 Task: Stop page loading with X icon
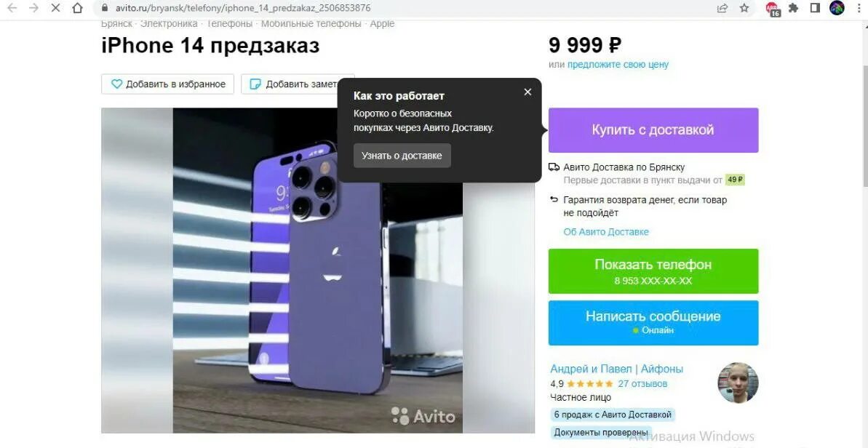click(55, 8)
